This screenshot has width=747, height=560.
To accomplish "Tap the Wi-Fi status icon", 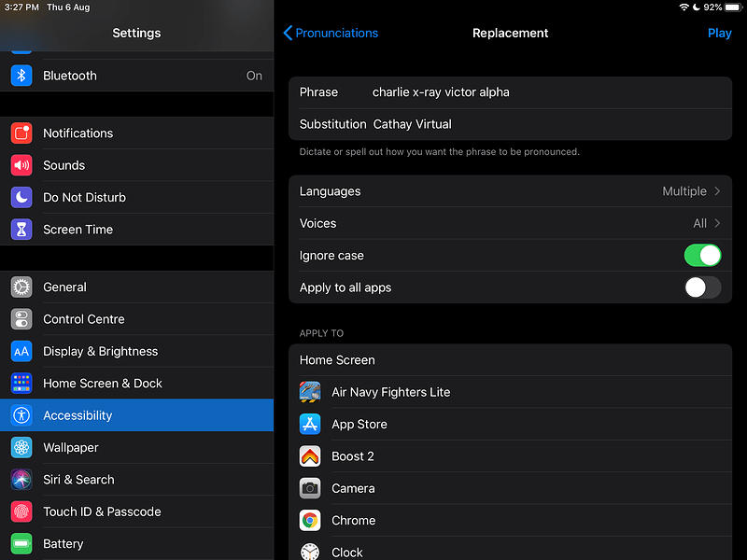I will 684,7.
